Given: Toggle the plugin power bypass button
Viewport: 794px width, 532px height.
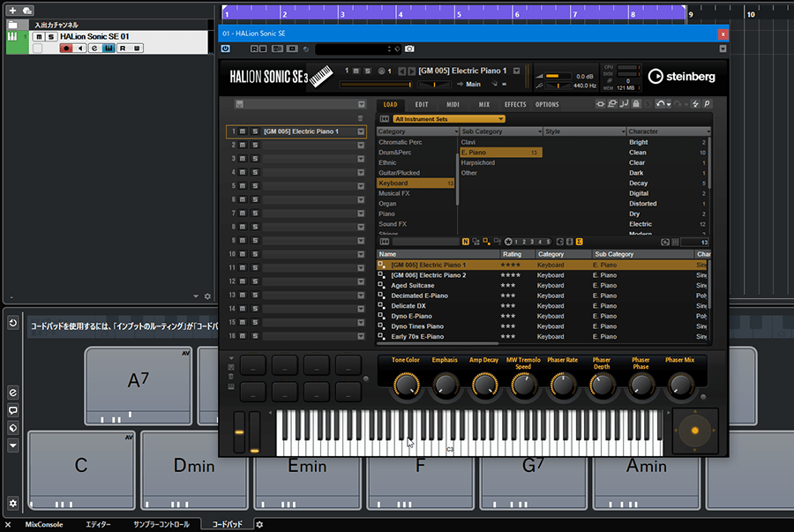Looking at the screenshot, I should pos(227,49).
